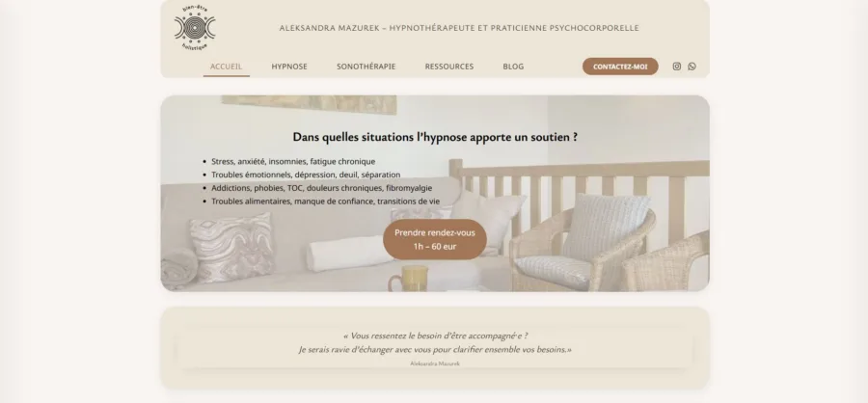The width and height of the screenshot is (868, 403).
Task: Open the Sonothérapie menu item
Action: point(366,67)
